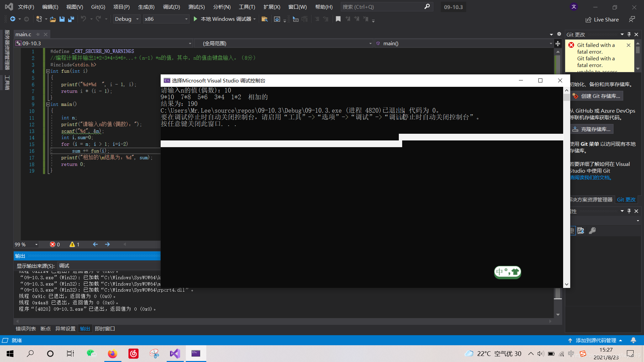The width and height of the screenshot is (644, 362).
Task: Switch to the 错误列表 tab
Action: [x=26, y=328]
